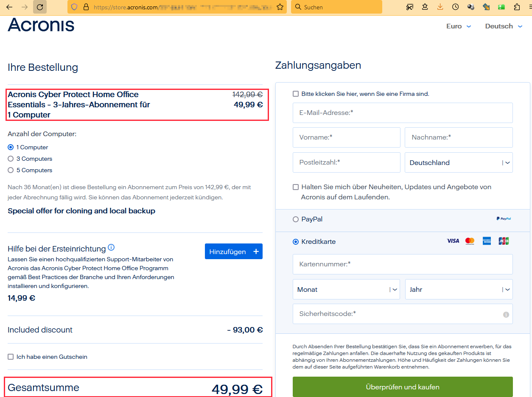
Task: Go back to the previous page
Action: (x=9, y=7)
